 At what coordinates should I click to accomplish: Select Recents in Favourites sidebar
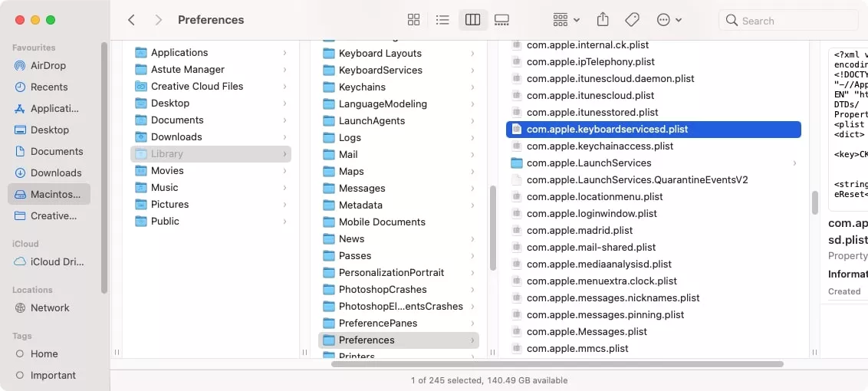[x=49, y=87]
